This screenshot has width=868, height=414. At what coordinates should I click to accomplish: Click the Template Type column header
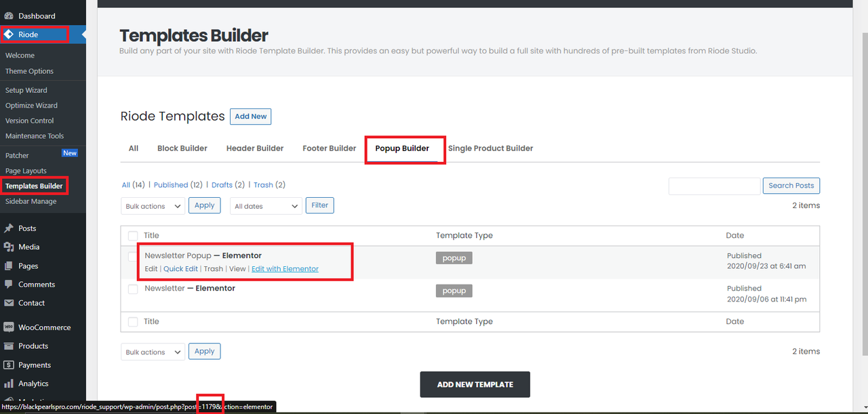point(465,236)
